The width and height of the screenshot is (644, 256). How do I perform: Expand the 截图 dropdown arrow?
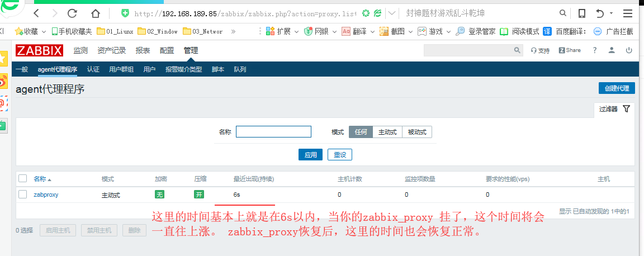410,32
